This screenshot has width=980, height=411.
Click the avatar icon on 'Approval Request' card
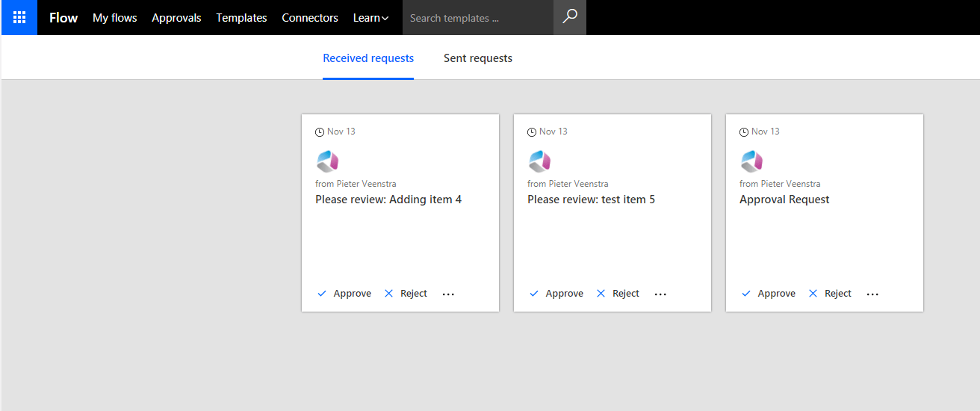tap(752, 161)
